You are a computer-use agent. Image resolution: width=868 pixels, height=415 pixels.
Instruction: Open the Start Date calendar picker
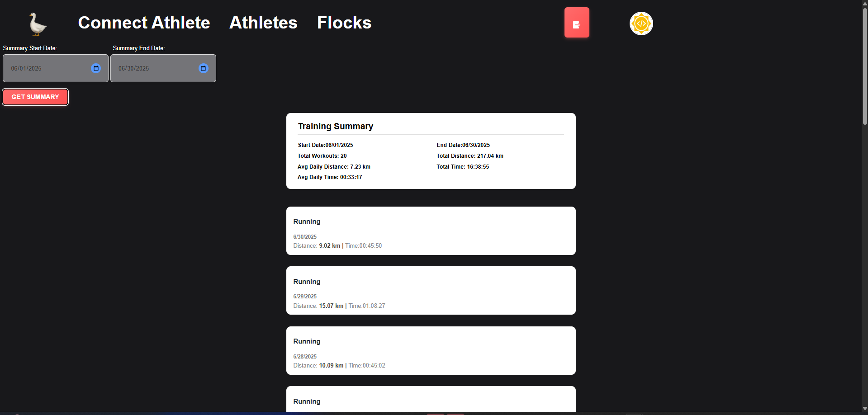[x=96, y=68]
